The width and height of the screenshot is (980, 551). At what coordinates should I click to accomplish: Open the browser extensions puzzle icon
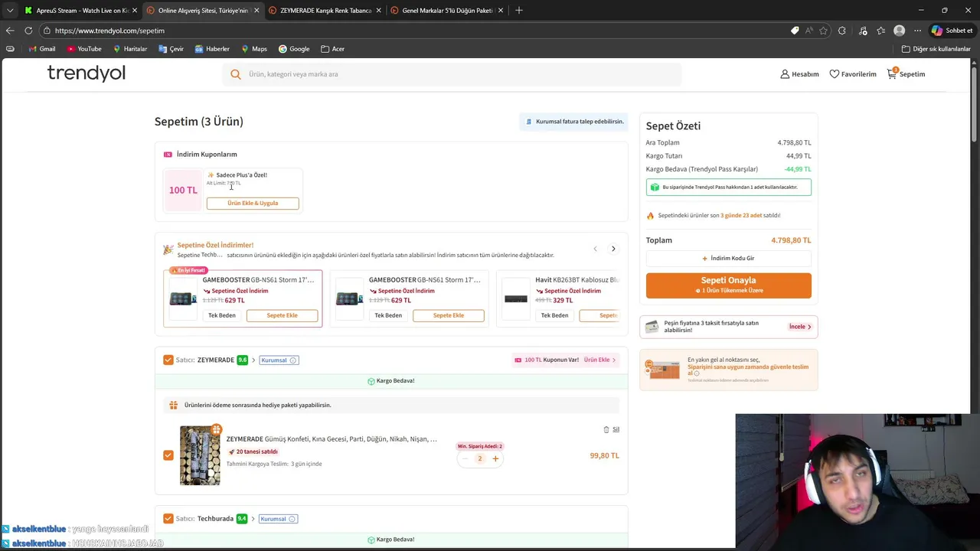pyautogui.click(x=842, y=31)
